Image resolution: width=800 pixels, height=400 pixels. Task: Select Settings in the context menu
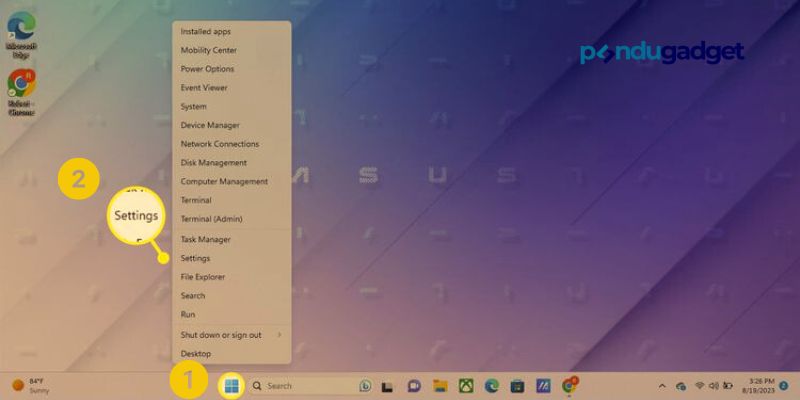[232, 258]
